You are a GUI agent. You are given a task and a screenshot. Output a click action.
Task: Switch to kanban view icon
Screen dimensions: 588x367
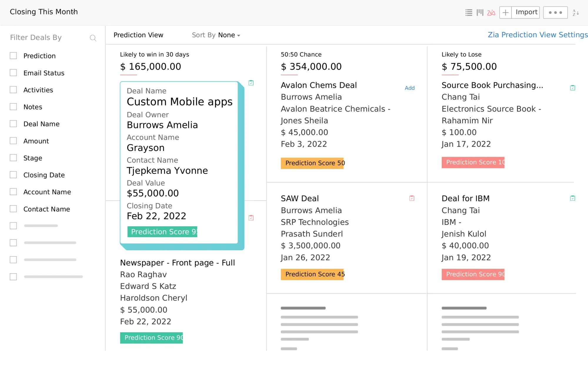click(480, 13)
